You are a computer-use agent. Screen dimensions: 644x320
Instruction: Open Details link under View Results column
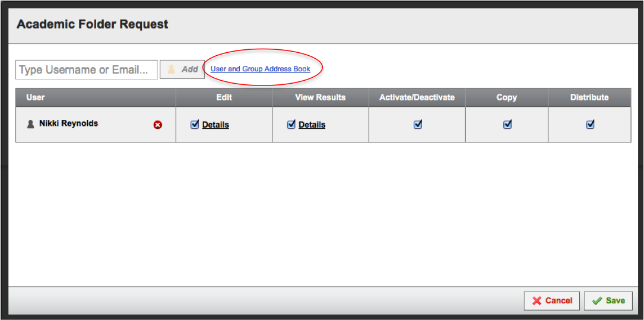click(312, 125)
